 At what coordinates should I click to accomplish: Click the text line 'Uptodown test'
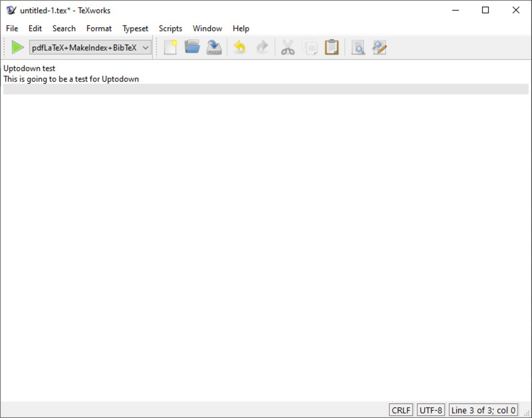29,68
